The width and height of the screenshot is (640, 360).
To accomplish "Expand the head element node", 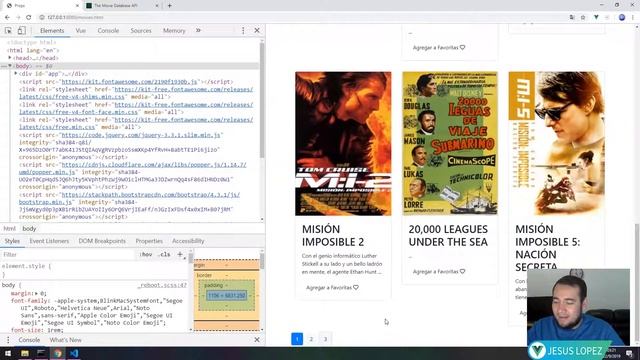I will pyautogui.click(x=10, y=58).
